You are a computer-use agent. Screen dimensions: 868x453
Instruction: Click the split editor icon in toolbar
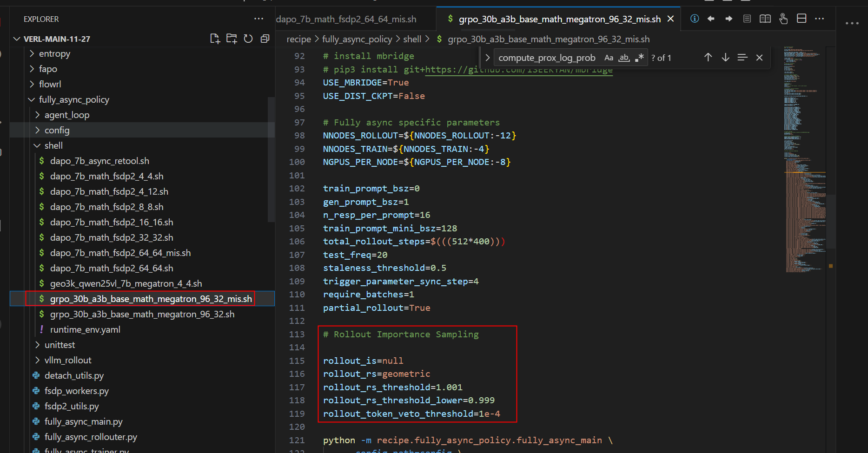(802, 19)
